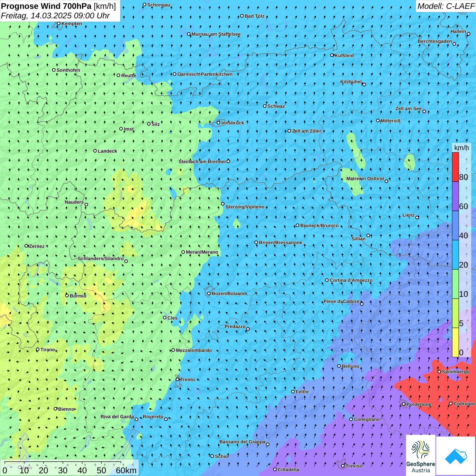Click the Lienz city label
This screenshot has width=476, height=476.
408,215
